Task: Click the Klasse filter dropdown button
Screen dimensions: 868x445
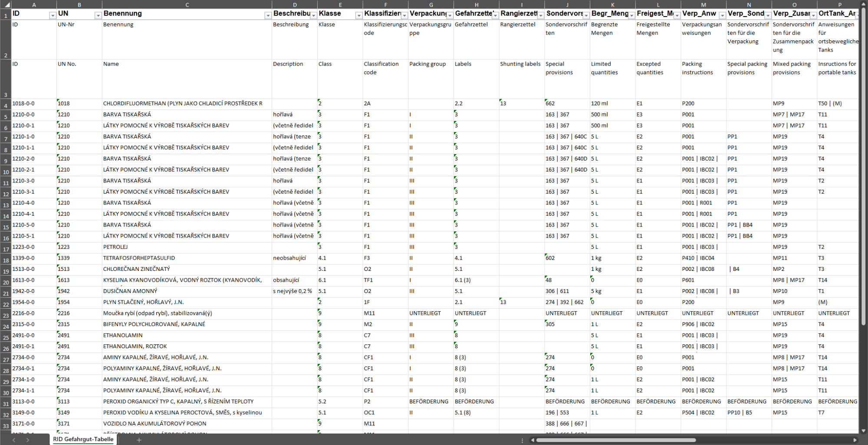Action: [x=358, y=16]
